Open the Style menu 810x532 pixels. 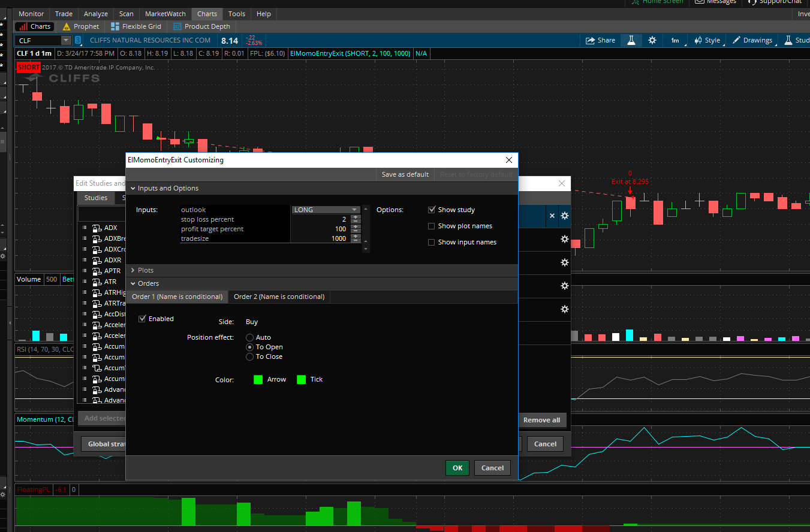[707, 40]
